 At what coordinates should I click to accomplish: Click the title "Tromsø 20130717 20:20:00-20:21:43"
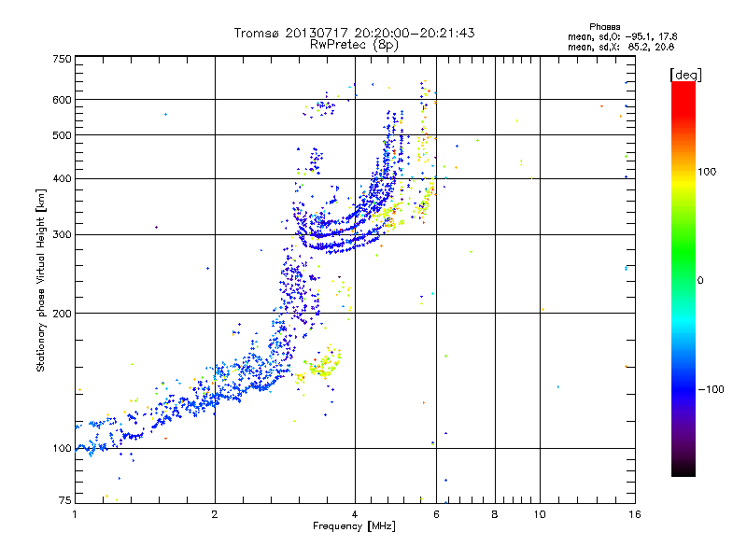pyautogui.click(x=354, y=33)
